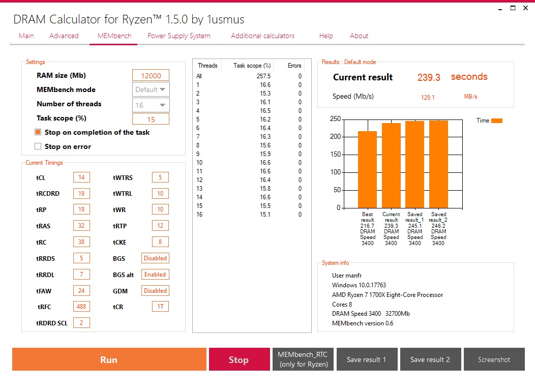Switch to the Advanced tab
Image resolution: width=535 pixels, height=392 pixels.
point(64,36)
